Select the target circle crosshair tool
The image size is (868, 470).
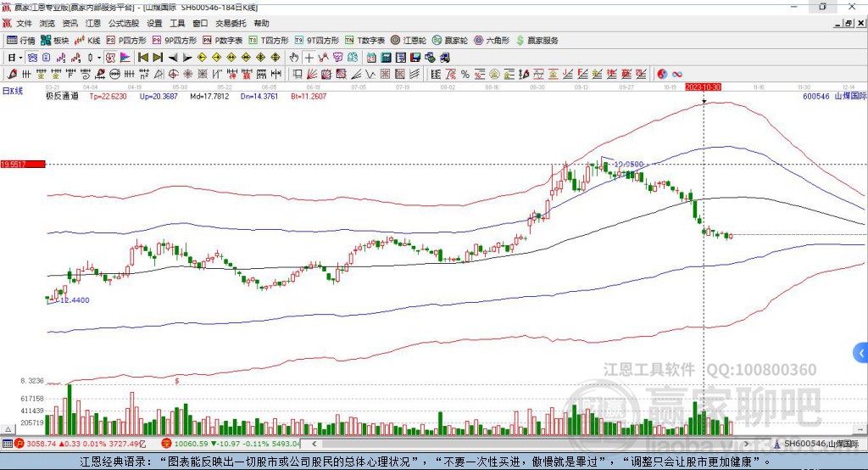tap(173, 75)
